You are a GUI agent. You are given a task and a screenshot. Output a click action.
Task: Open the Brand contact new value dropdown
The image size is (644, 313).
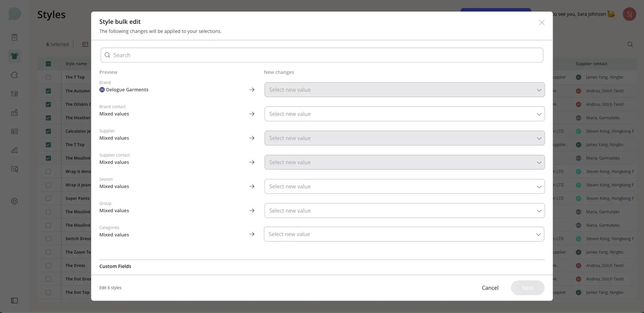[x=404, y=114]
